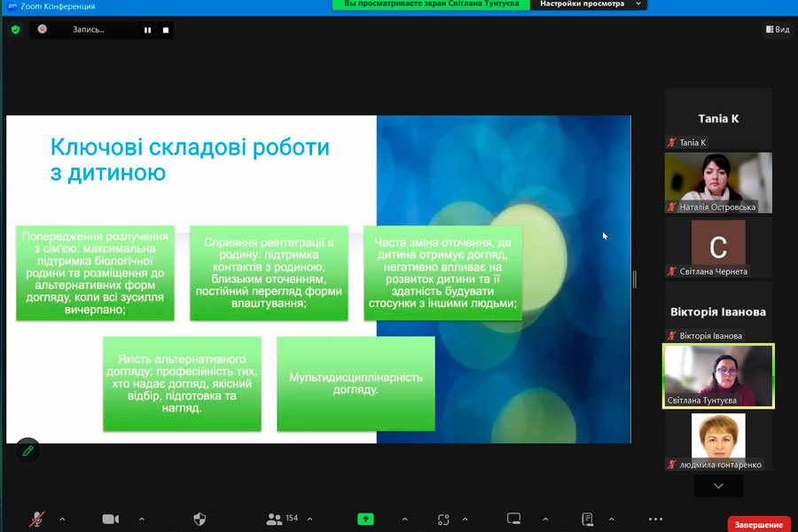Click the green encryption shield icon
The height and width of the screenshot is (532, 798).
point(16,29)
